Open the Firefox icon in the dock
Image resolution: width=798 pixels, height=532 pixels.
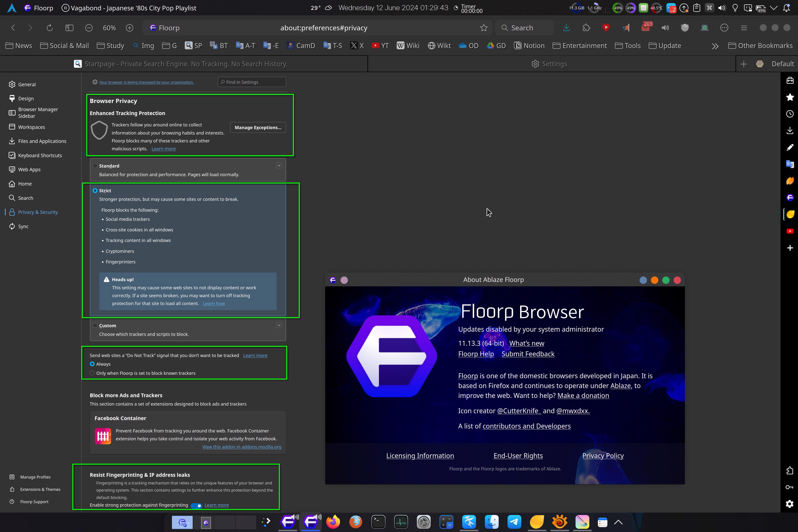[x=333, y=522]
